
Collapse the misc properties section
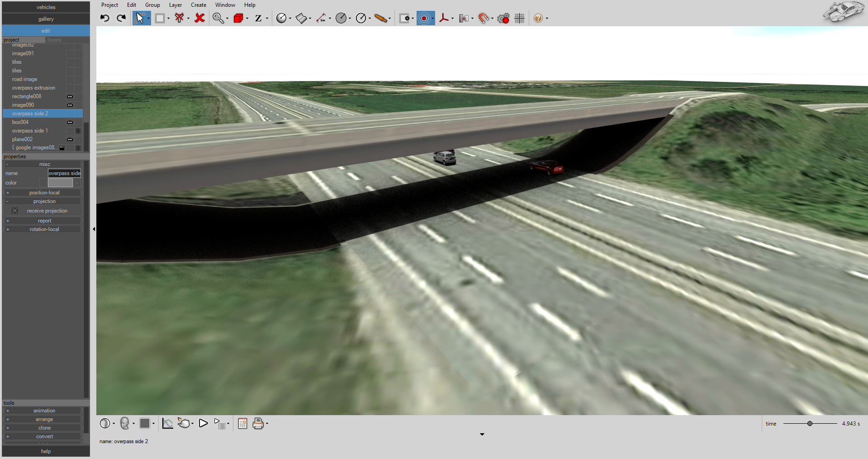point(7,164)
